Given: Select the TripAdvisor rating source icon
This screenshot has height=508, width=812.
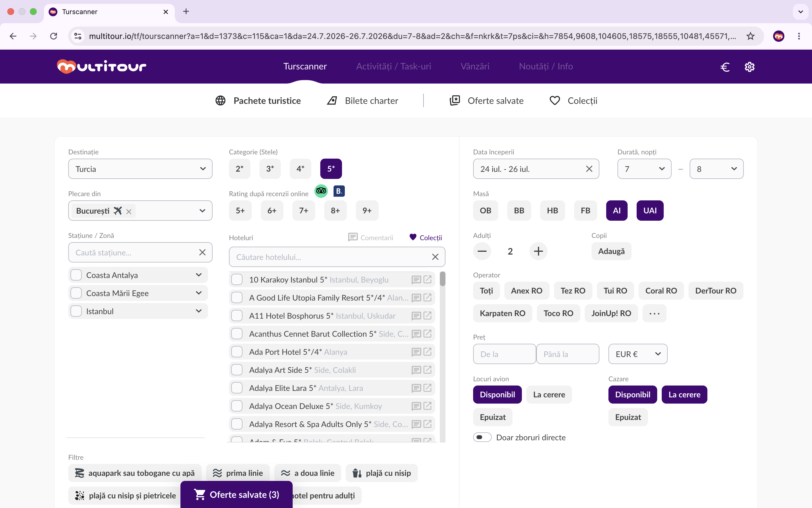Looking at the screenshot, I should 321,191.
